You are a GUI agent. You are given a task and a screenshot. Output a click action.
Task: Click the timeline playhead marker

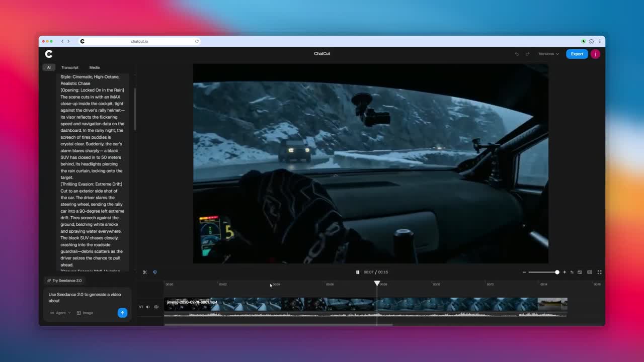pos(377,284)
